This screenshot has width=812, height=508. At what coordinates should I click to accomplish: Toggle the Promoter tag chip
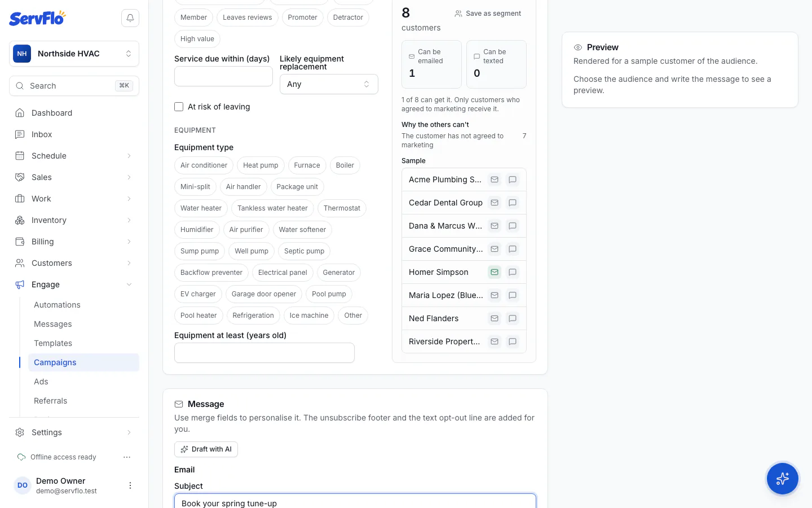tap(302, 17)
